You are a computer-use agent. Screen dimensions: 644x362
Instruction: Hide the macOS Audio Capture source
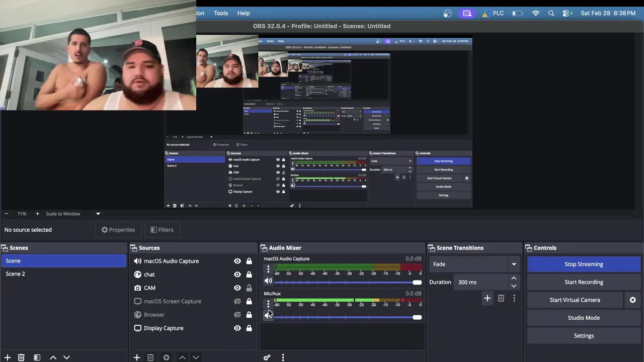(237, 261)
